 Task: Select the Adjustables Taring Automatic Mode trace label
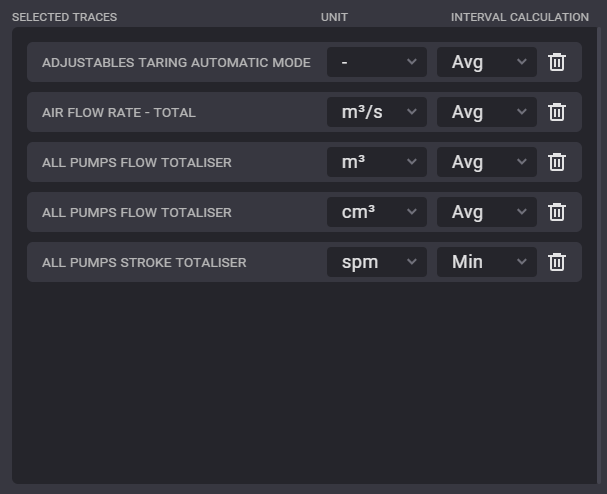[x=176, y=63]
